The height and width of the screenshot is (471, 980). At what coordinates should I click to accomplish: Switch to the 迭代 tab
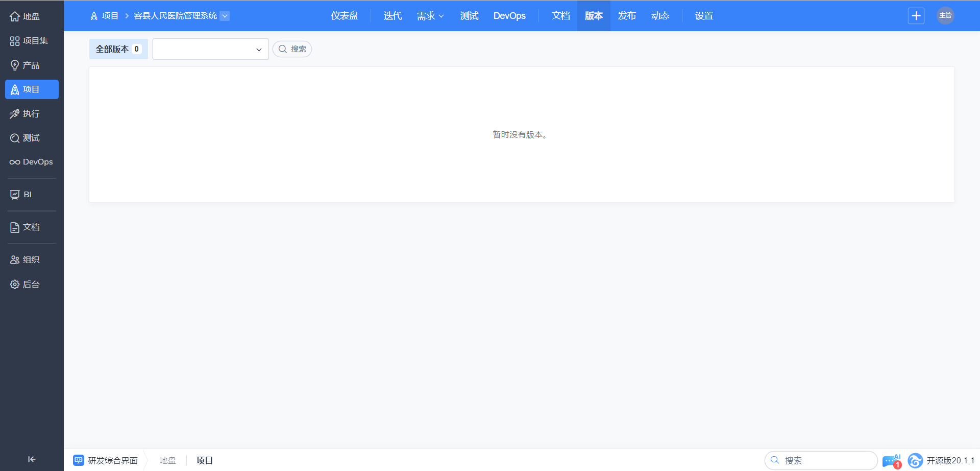393,16
